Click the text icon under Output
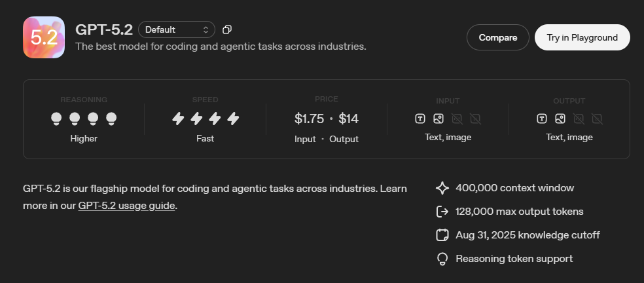The width and height of the screenshot is (644, 283). coord(542,119)
